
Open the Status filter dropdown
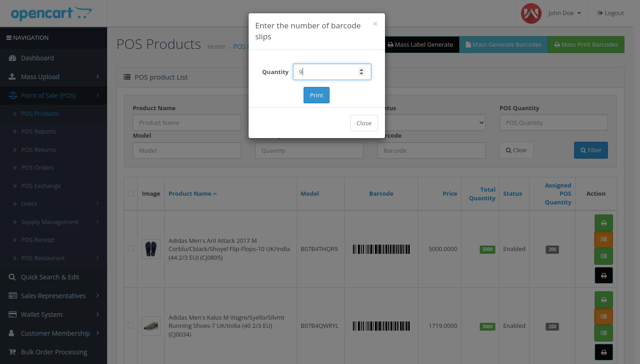[432, 123]
